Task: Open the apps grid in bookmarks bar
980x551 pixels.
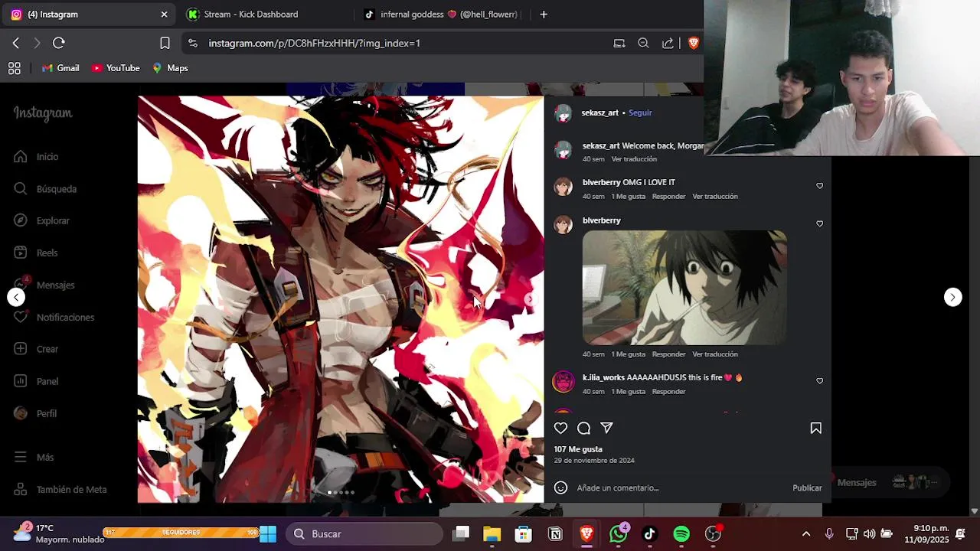Action: [14, 68]
